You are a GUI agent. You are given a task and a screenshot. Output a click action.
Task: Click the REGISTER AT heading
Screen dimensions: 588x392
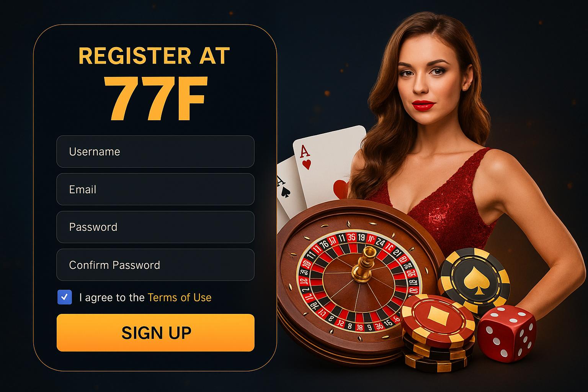coord(154,56)
